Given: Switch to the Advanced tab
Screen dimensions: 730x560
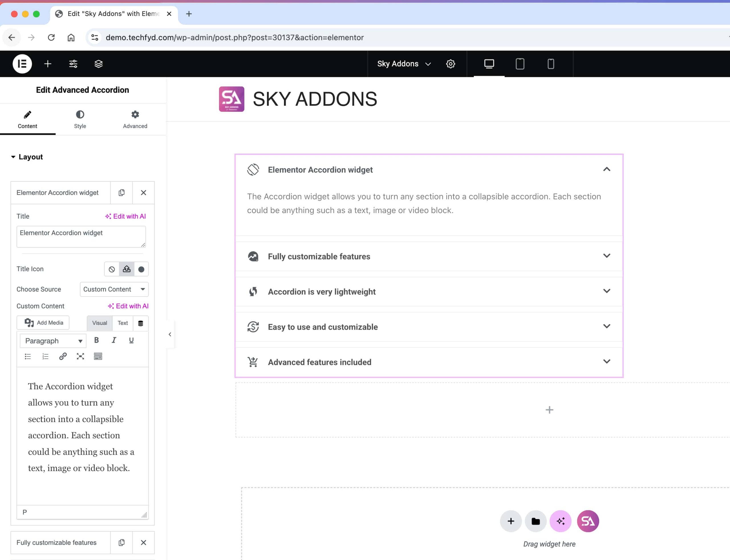Looking at the screenshot, I should [x=135, y=120].
